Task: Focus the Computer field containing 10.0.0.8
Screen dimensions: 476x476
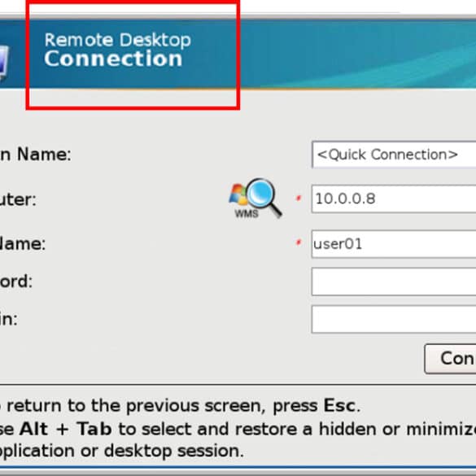Action: pyautogui.click(x=394, y=199)
